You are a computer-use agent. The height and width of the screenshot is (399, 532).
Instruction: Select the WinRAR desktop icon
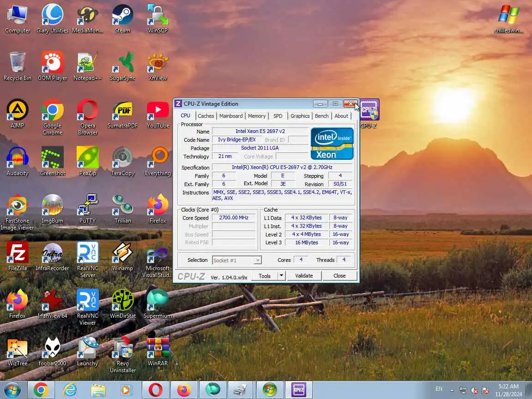[x=158, y=351]
